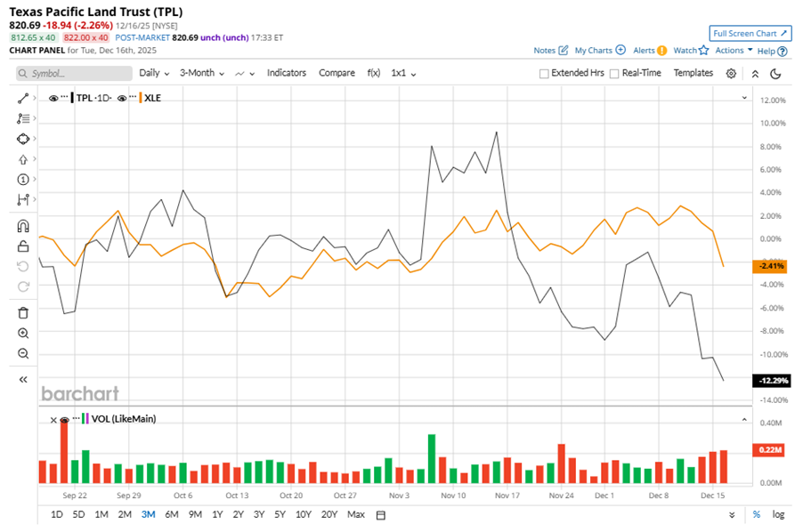The image size is (803, 532).
Task: Click the undo arrow icon
Action: point(23,267)
